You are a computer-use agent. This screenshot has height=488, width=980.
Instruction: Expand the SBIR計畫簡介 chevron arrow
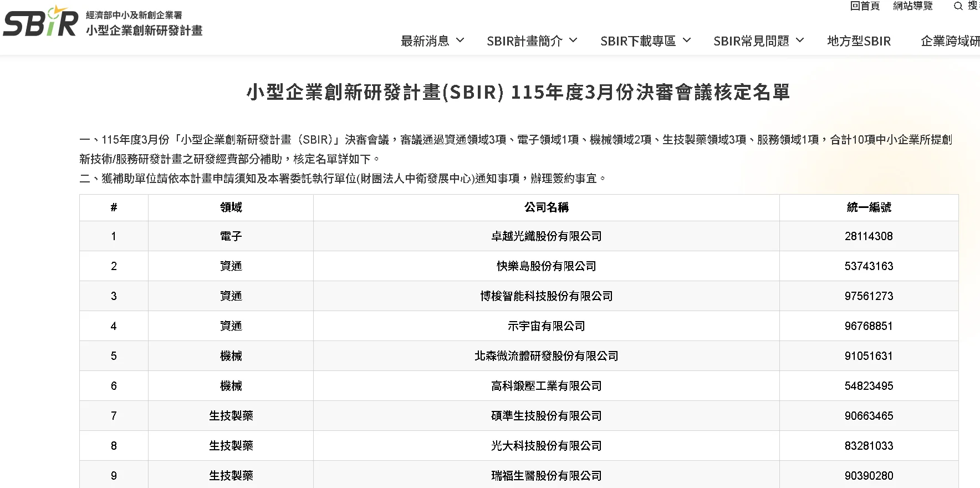click(x=573, y=40)
